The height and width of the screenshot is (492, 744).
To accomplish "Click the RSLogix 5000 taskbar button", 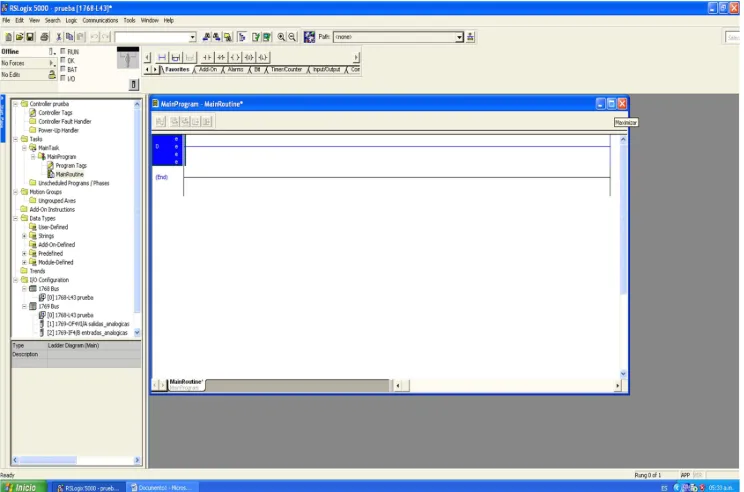I will (88, 488).
